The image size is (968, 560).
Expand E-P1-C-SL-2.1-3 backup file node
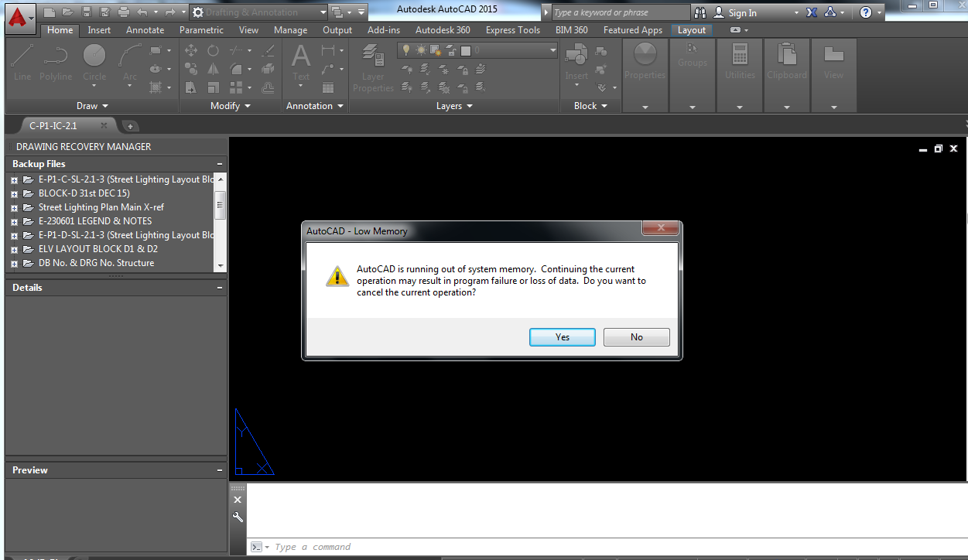(x=14, y=180)
